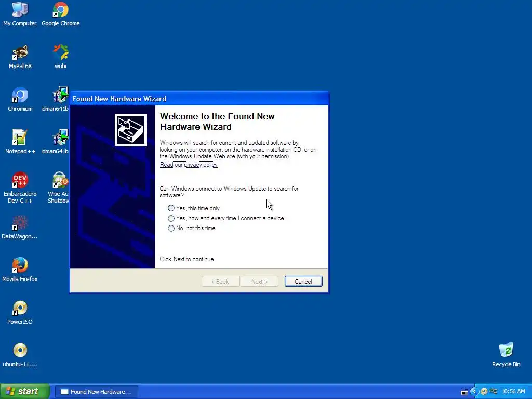The width and height of the screenshot is (532, 399).
Task: Click the wubi desktop icon
Action: [61, 57]
